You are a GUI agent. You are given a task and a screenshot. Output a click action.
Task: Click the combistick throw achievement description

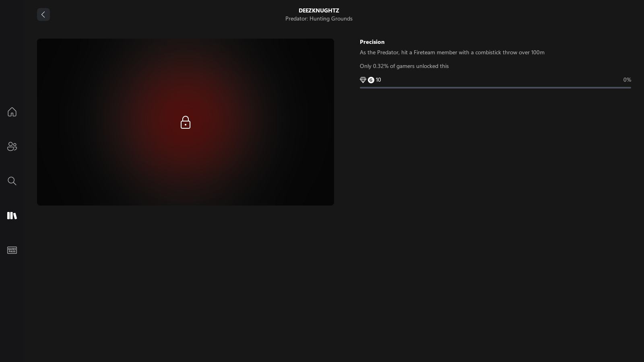452,52
